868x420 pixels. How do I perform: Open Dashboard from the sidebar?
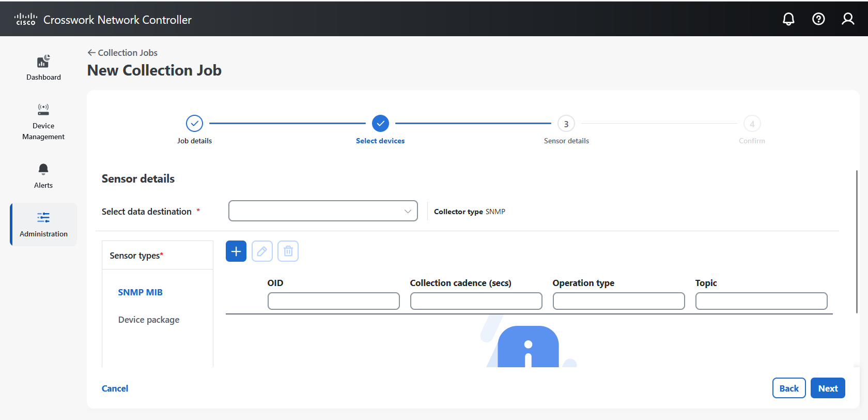click(x=43, y=68)
